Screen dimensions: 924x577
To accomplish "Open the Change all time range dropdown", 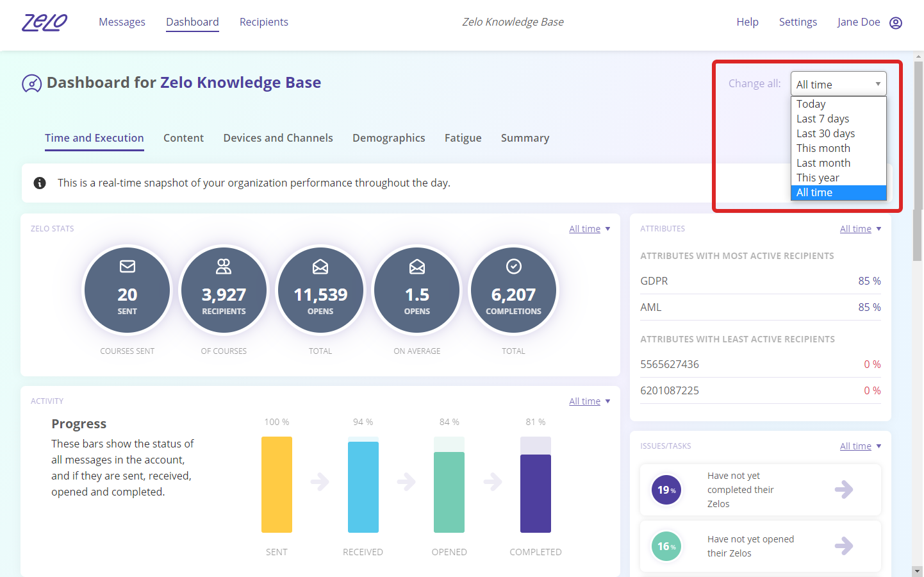I will [838, 84].
